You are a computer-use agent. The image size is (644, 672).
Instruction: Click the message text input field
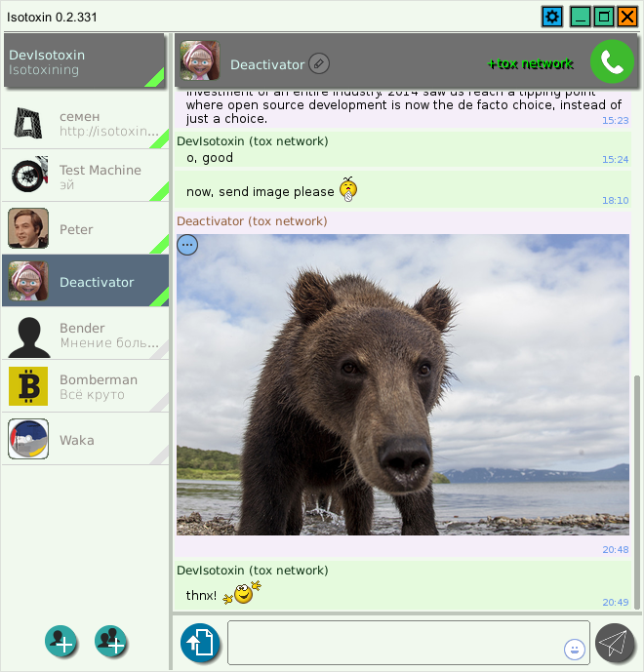click(408, 643)
